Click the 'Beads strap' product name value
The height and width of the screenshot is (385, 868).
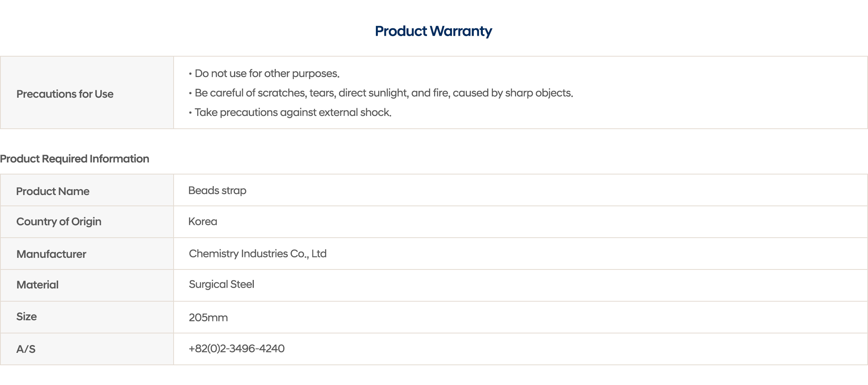pyautogui.click(x=217, y=190)
